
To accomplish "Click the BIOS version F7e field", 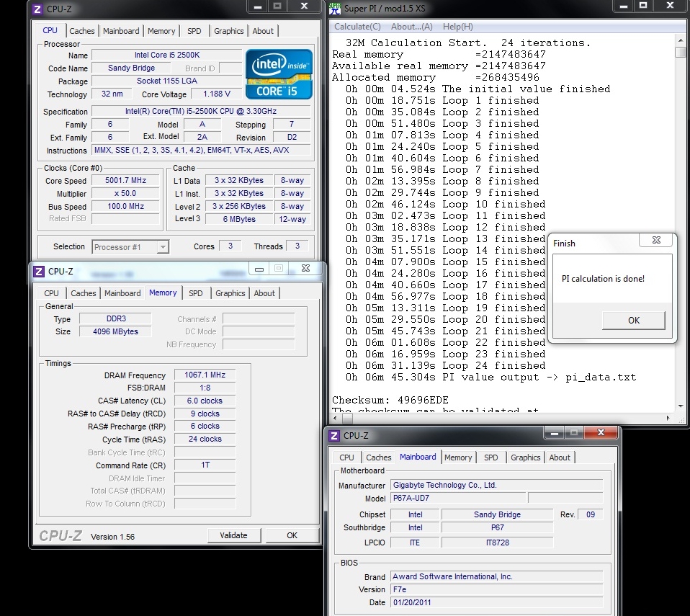I will pyautogui.click(x=497, y=589).
